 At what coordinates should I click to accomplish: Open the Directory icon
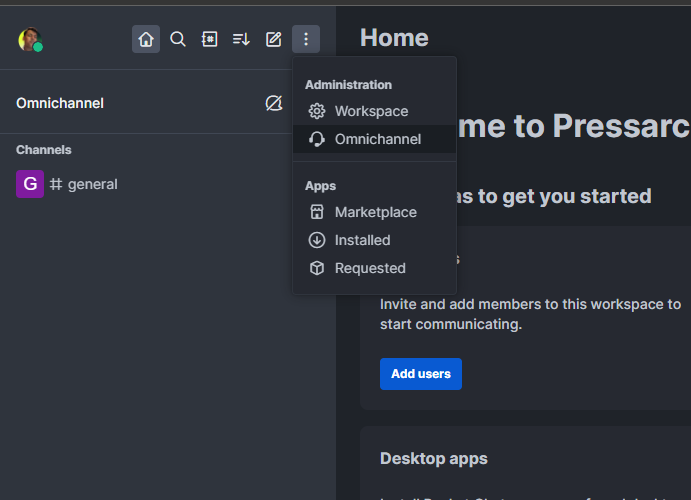[210, 39]
